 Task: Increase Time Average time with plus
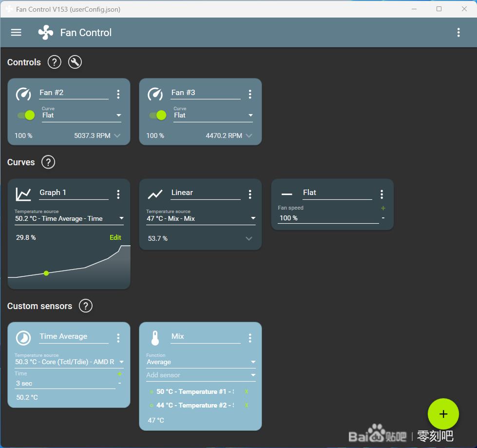(120, 374)
